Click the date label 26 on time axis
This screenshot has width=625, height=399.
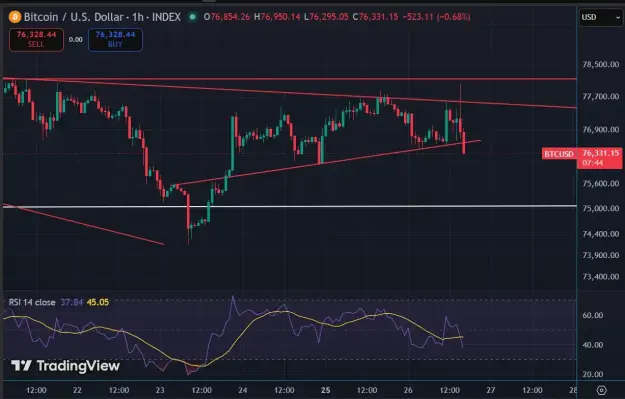pos(408,390)
